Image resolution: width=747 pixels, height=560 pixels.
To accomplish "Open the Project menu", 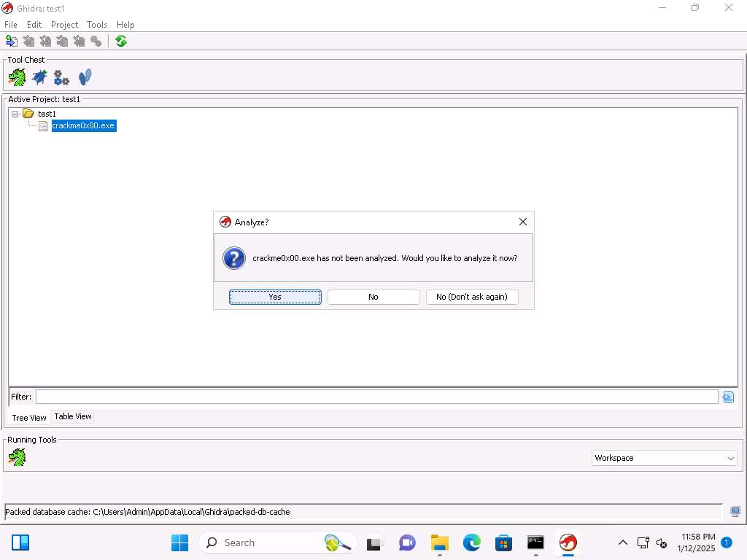I will (64, 25).
